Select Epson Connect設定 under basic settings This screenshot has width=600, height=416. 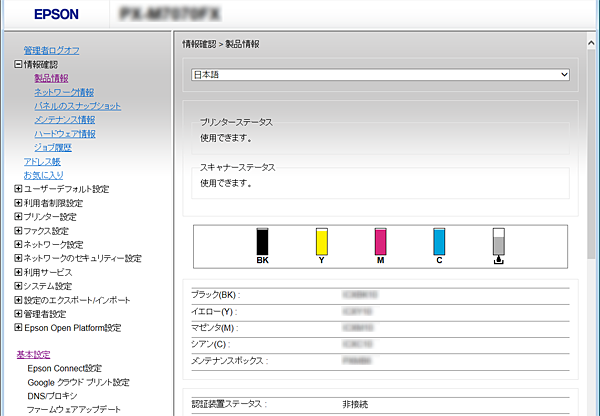pos(65,368)
